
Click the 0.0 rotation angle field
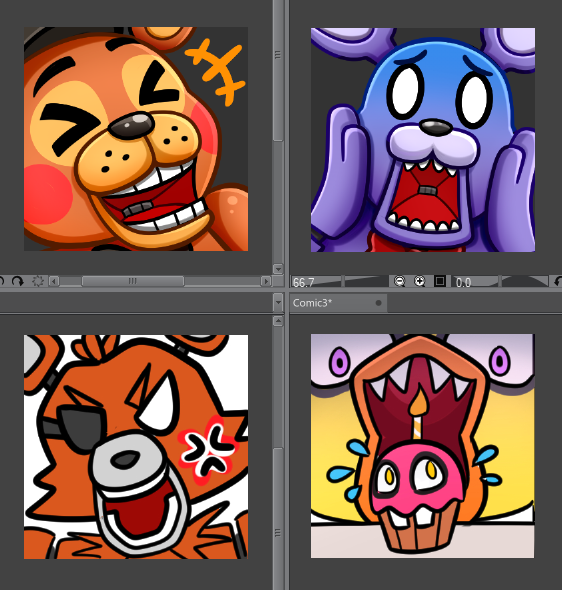pyautogui.click(x=475, y=282)
